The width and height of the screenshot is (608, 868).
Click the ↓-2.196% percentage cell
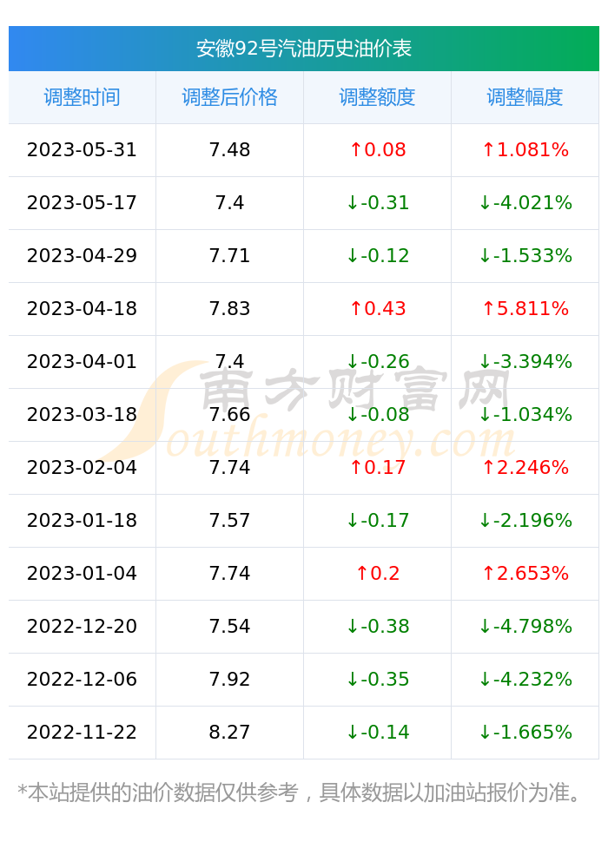point(525,521)
